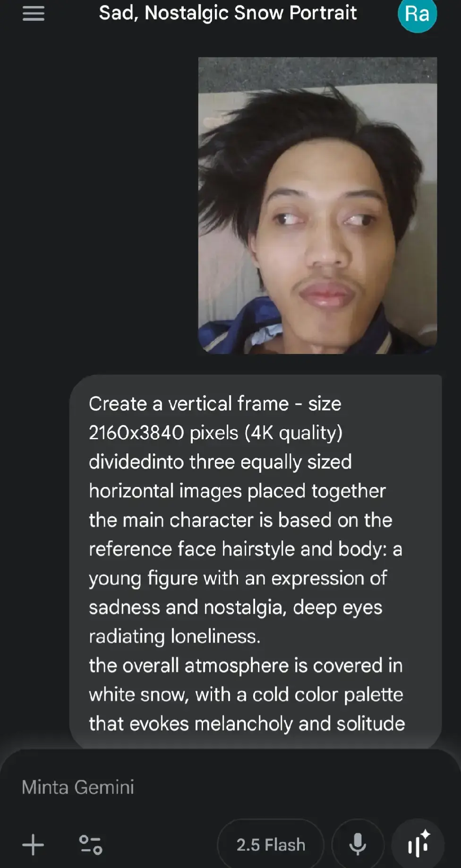Screen dimensions: 461x868
Task: Click the "dividedinto three equally sized" line
Action: (x=220, y=462)
